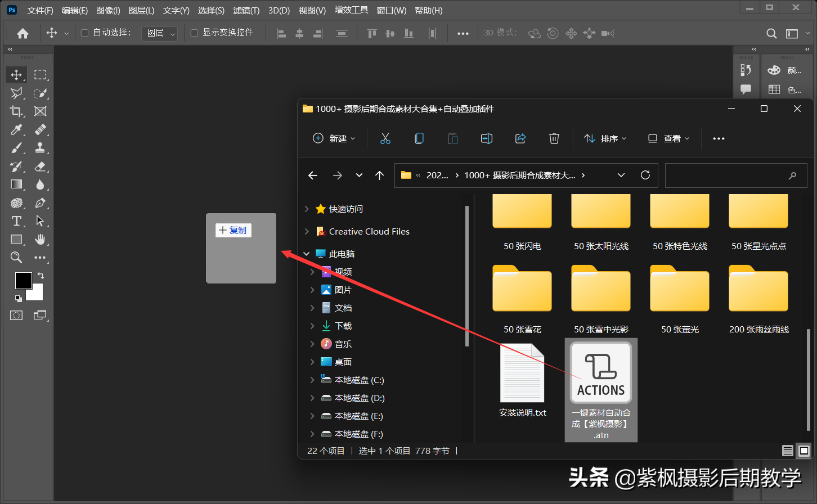Open the 窗口(W) menu
This screenshot has height=504, width=817.
392,11
